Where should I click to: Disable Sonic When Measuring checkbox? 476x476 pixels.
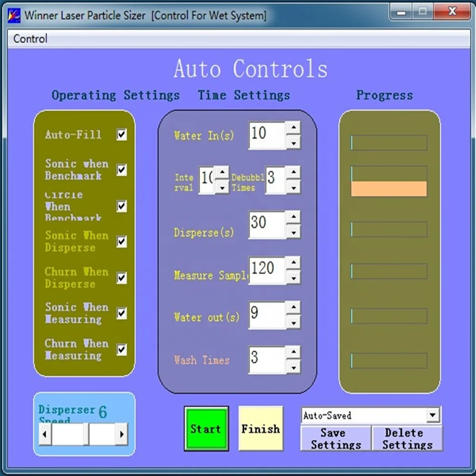[x=122, y=313]
